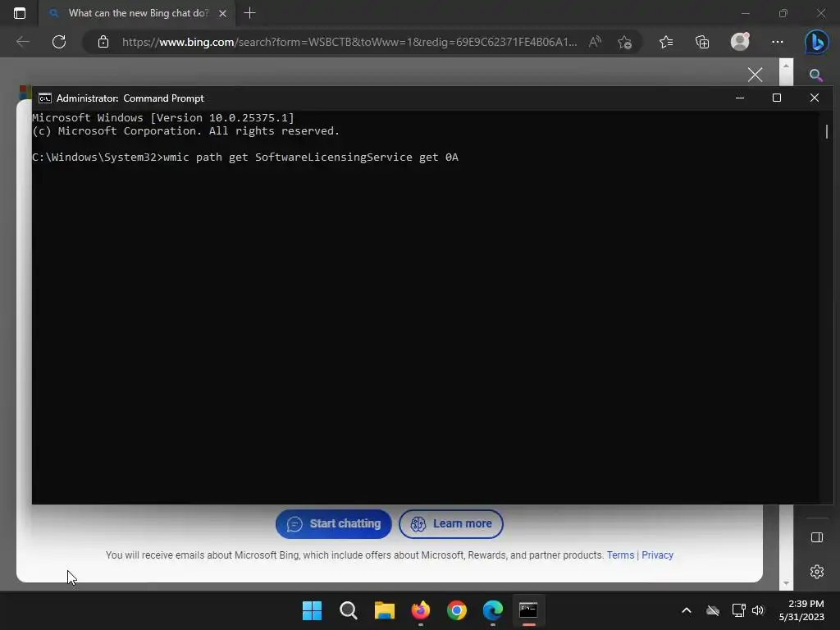Close the 'What can the new Bing chat do?' tab

pos(222,13)
